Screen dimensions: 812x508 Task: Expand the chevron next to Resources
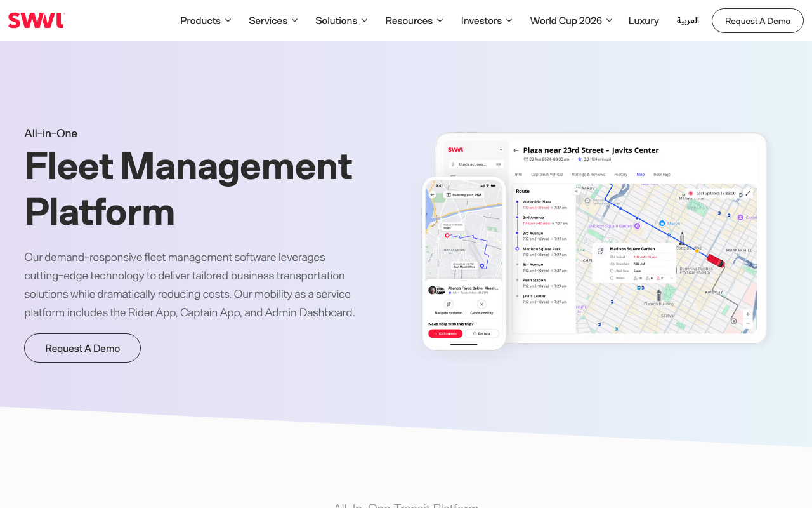tap(440, 20)
